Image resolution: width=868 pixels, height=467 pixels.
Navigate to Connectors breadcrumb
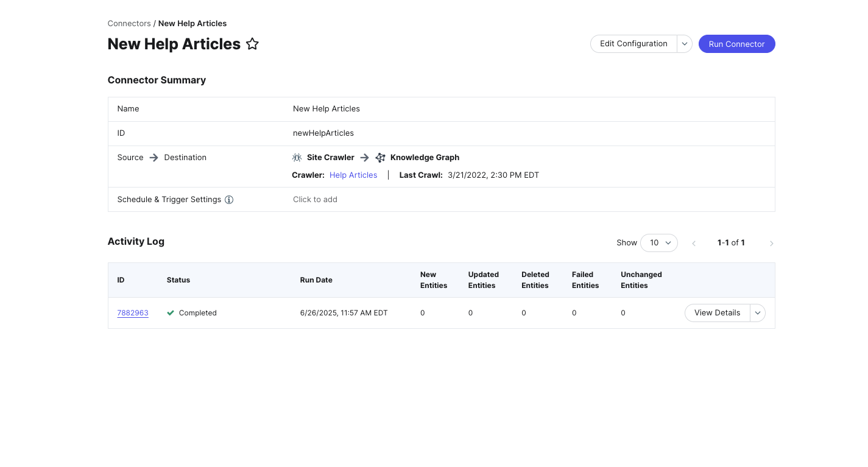click(129, 24)
